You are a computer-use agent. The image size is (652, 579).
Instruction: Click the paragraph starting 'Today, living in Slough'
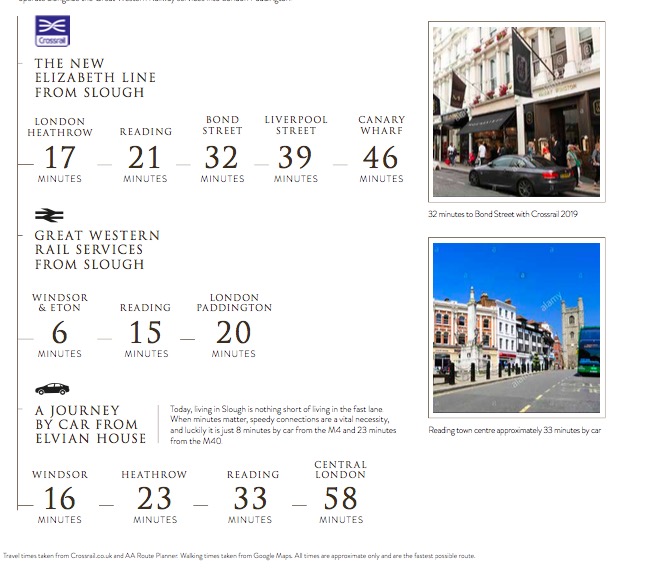tap(283, 425)
